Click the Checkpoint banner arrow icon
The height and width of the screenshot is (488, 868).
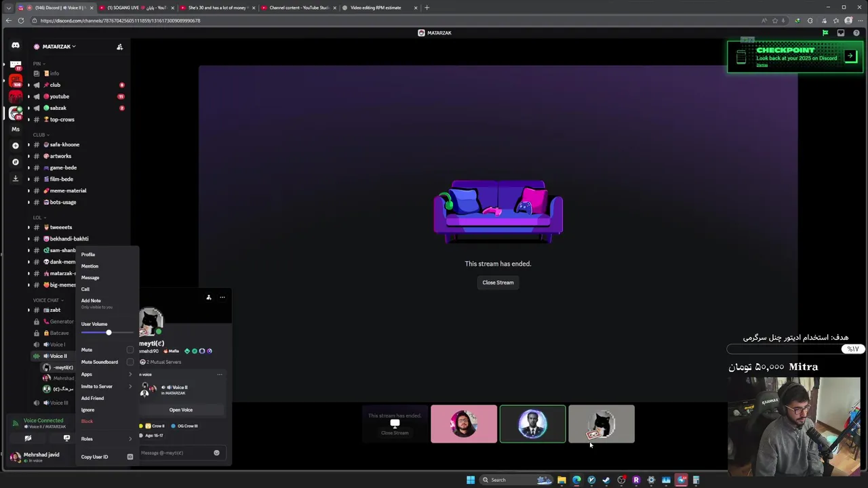pos(850,56)
